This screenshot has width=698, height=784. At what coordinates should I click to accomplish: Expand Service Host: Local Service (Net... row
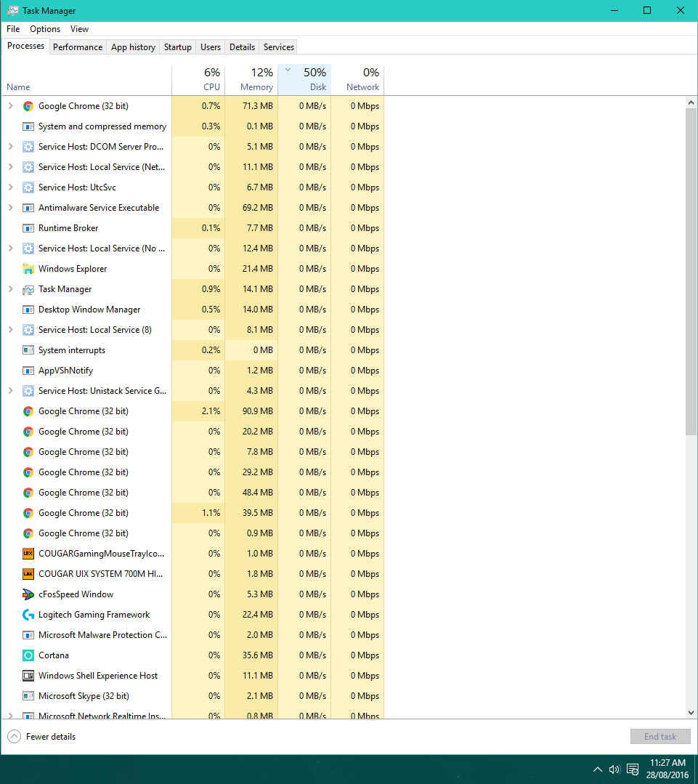click(x=10, y=167)
